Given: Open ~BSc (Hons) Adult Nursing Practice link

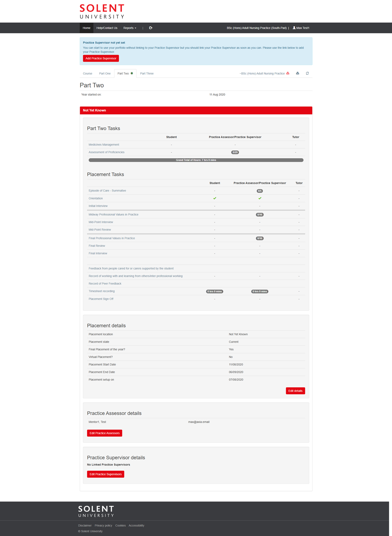Looking at the screenshot, I should pos(262,73).
